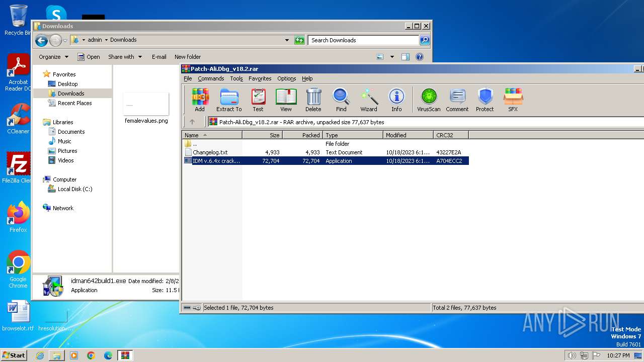Open the Comment tool
Viewport: 644px width, 362px height.
coord(457,100)
